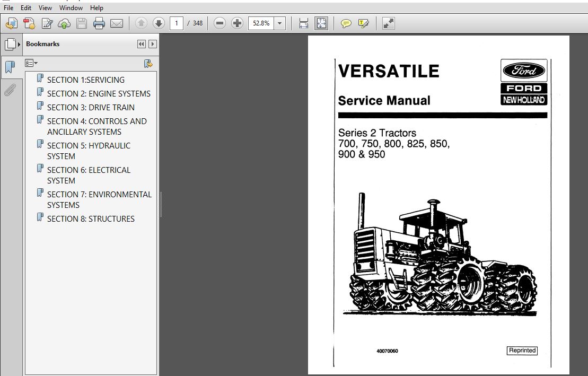Click the panel resize grip handle
This screenshot has width=588, height=376.
coord(161,205)
